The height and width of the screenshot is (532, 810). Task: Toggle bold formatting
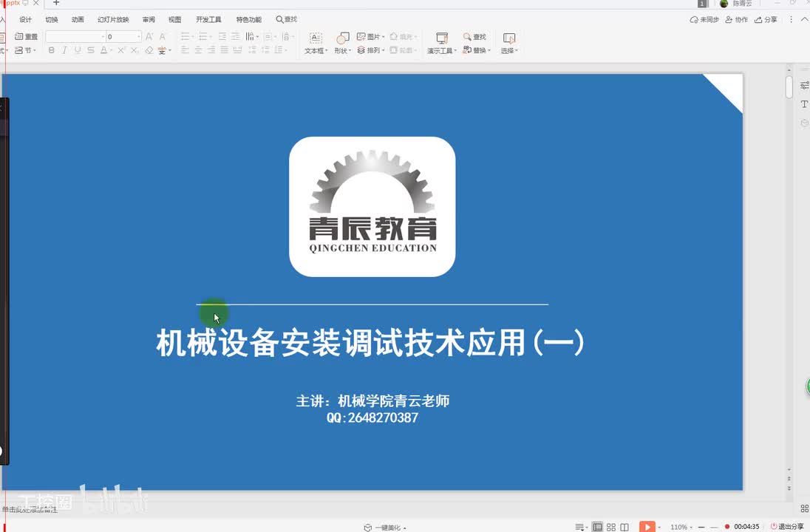(51, 50)
